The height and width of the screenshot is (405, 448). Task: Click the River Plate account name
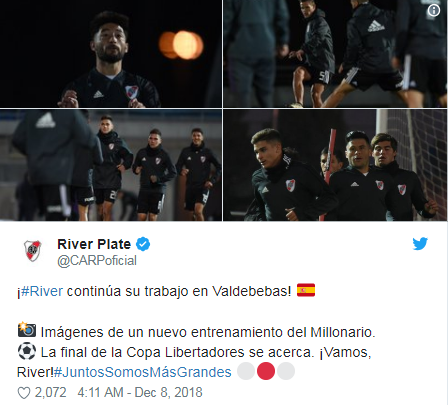coord(94,244)
